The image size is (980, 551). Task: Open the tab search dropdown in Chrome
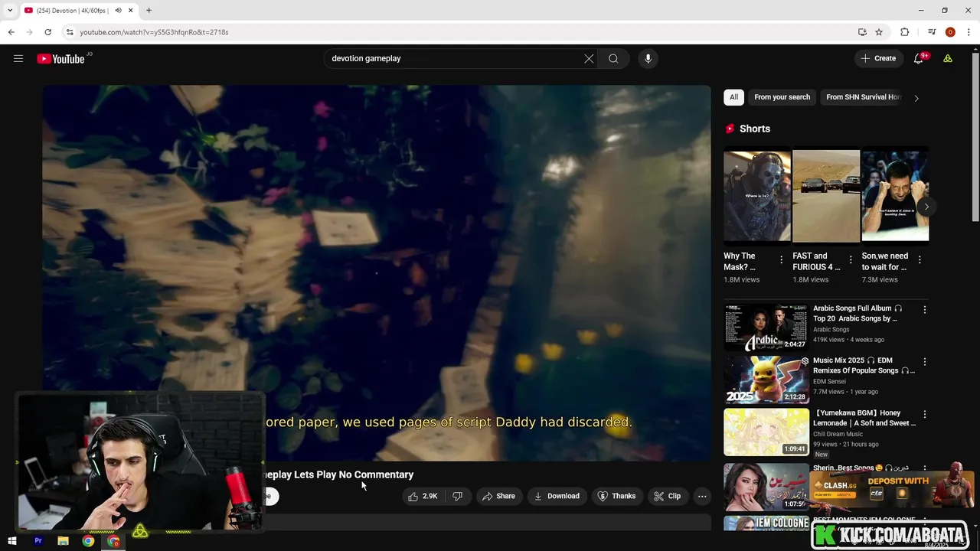coord(10,10)
